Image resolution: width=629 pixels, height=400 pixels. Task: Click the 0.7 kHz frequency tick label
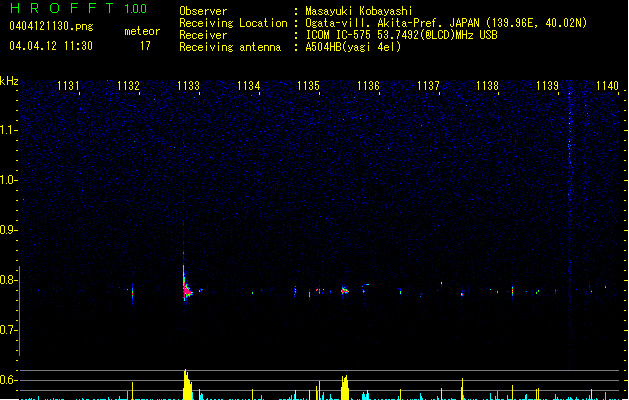tap(8, 330)
